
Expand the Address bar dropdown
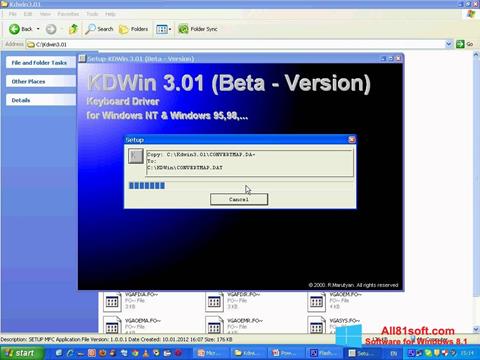[x=449, y=44]
